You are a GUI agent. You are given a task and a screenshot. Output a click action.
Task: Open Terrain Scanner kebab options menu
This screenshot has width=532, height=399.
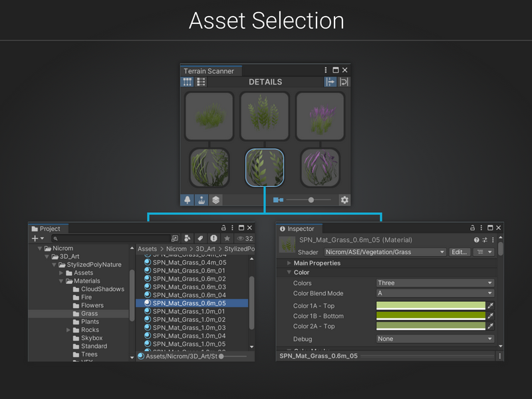point(326,70)
